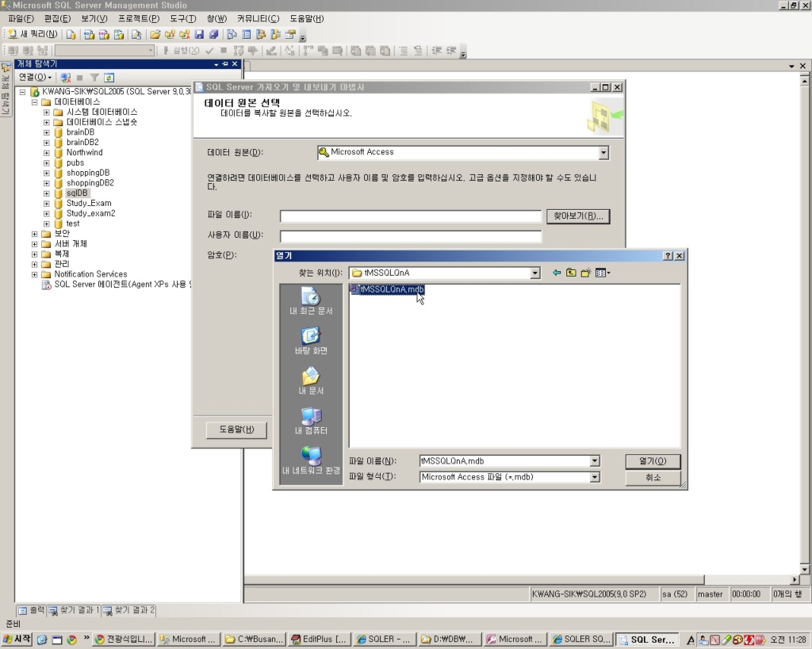This screenshot has height=649, width=812.
Task: Click the Up One Level folder icon
Action: coord(571,273)
